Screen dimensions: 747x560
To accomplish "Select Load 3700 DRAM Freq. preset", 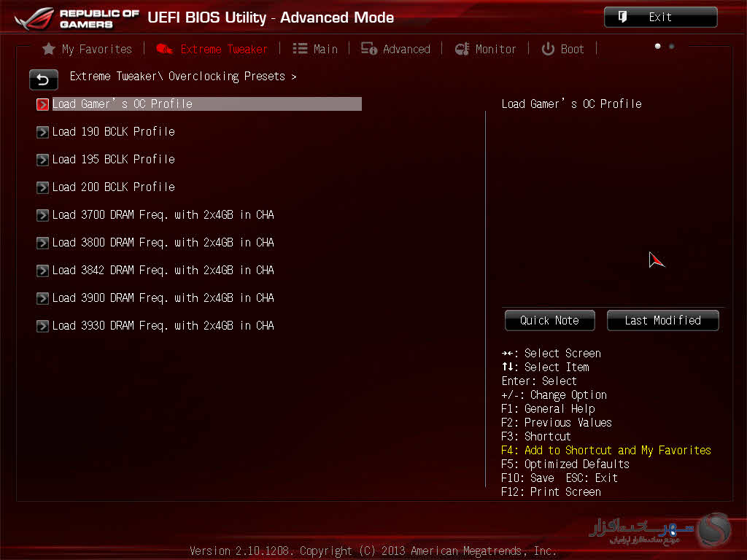I will click(163, 214).
